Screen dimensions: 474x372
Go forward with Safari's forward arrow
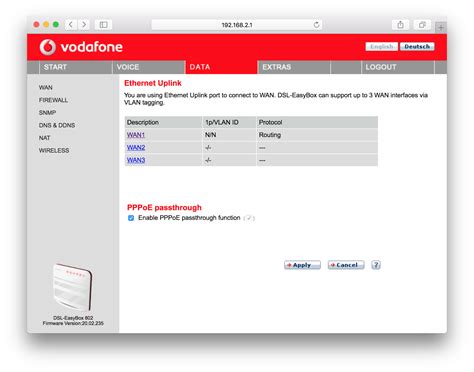84,25
